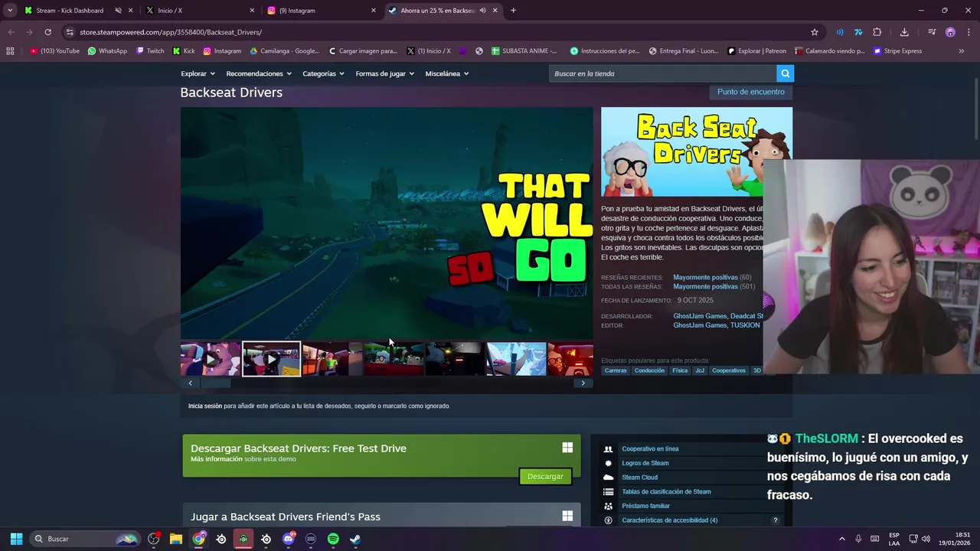
Task: Show hidden system tray icons
Action: [841, 539]
